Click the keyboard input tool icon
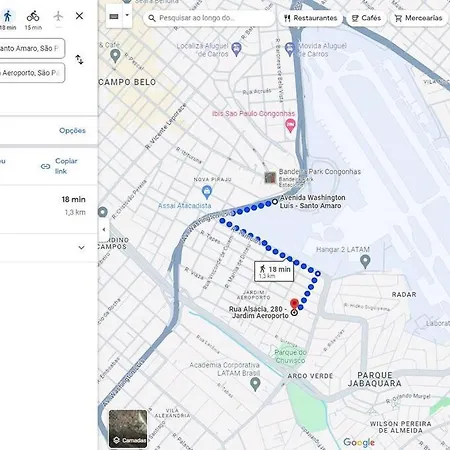450x450 pixels. [x=114, y=16]
